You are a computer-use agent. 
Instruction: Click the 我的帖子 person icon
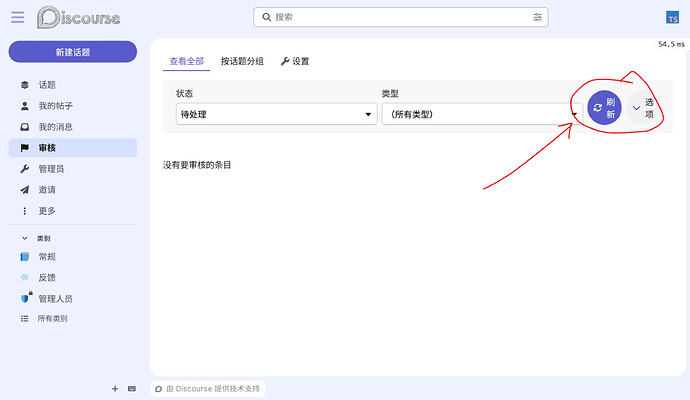pyautogui.click(x=25, y=106)
